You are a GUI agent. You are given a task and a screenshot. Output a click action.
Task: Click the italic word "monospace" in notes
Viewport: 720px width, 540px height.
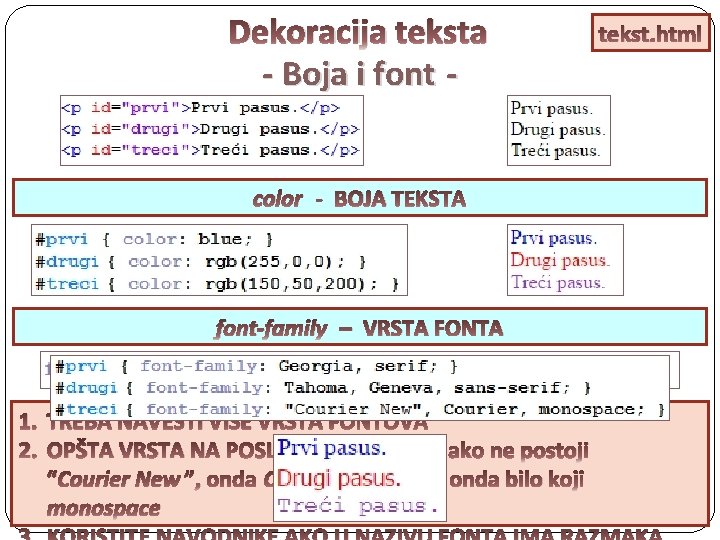[103, 508]
